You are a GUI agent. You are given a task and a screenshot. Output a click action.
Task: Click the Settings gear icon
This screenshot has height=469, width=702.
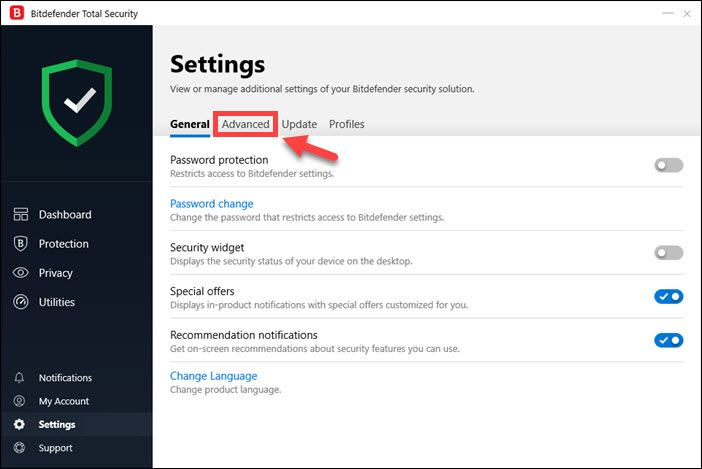point(20,425)
